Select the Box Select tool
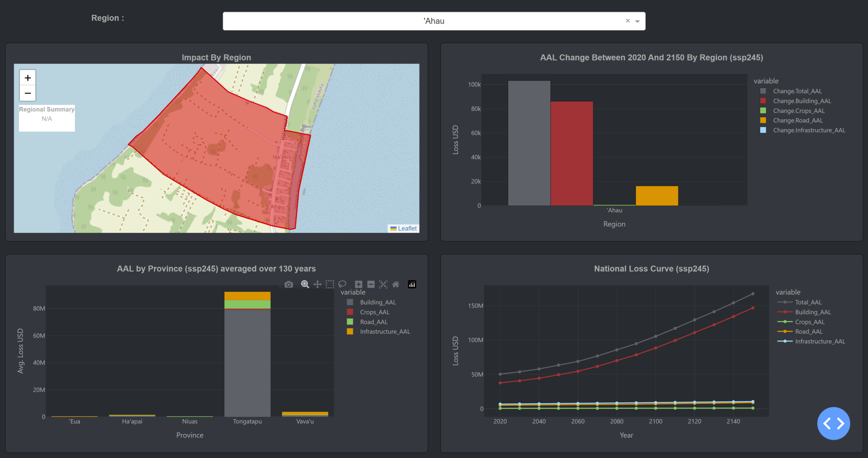868x458 pixels. [330, 284]
